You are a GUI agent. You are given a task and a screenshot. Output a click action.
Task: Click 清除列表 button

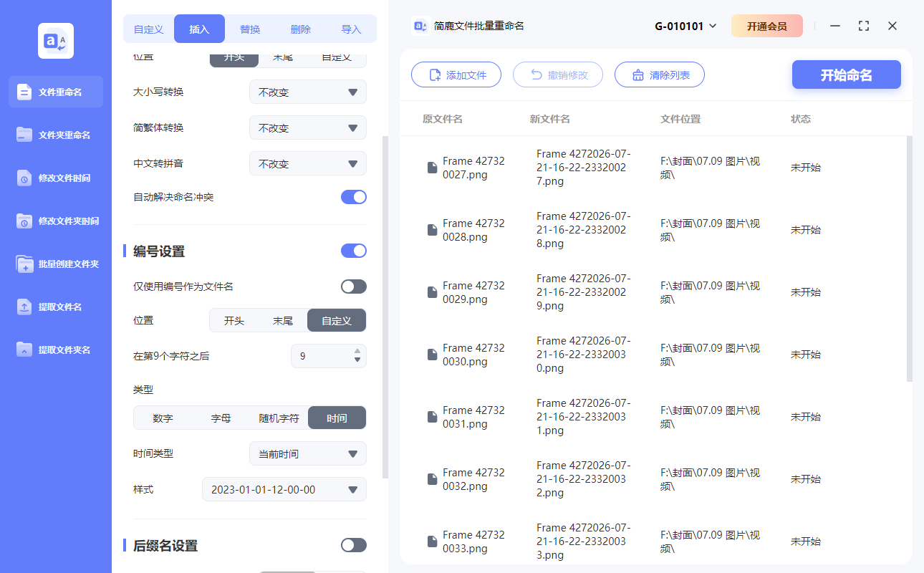coord(660,74)
